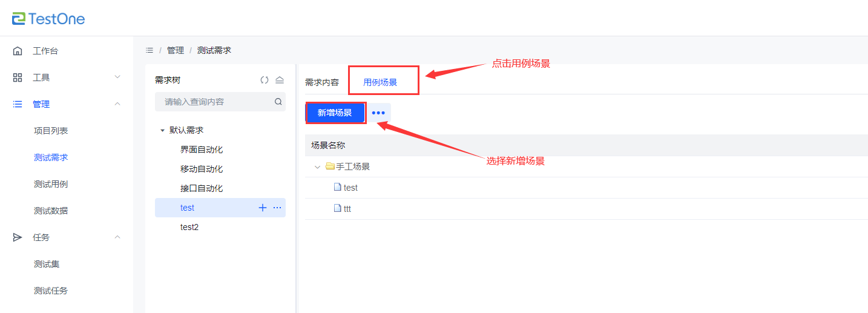Switch to the 需求内容 tab
This screenshot has width=868, height=313.
coord(322,82)
